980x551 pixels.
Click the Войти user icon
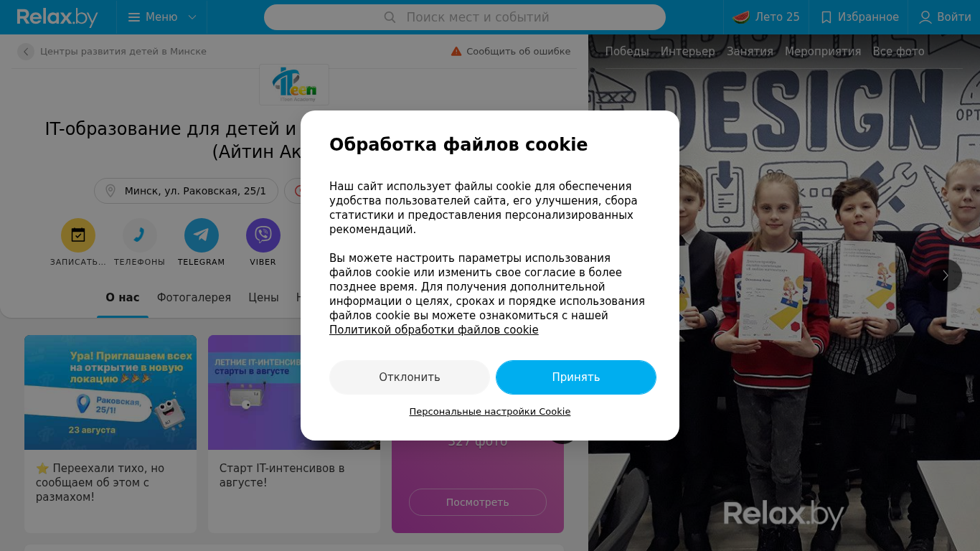point(925,17)
